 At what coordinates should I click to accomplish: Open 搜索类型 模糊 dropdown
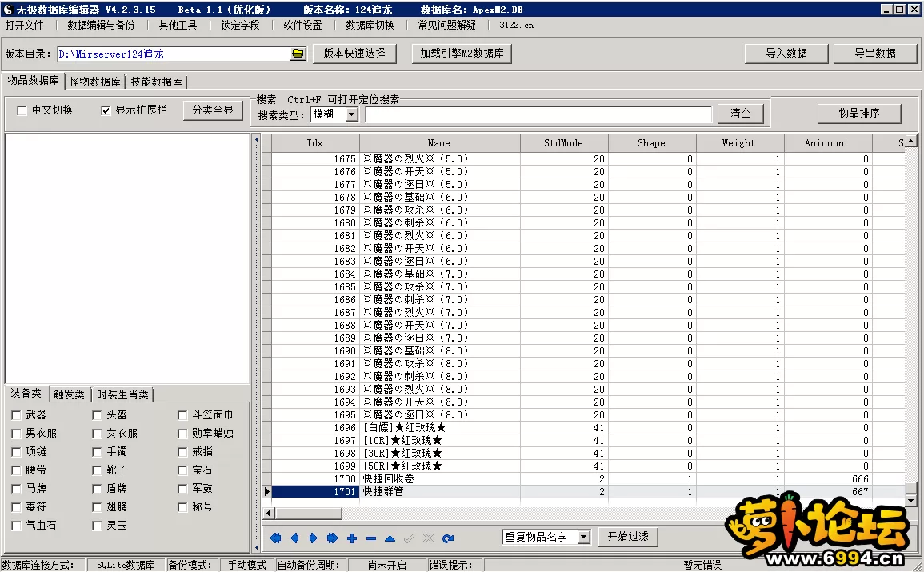point(352,114)
